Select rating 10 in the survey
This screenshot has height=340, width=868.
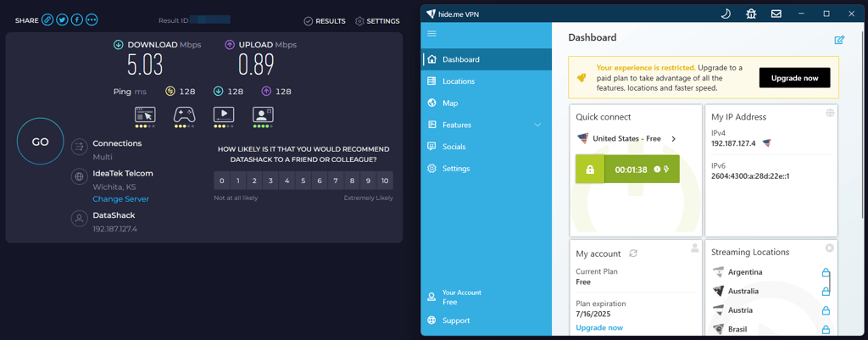[386, 181]
